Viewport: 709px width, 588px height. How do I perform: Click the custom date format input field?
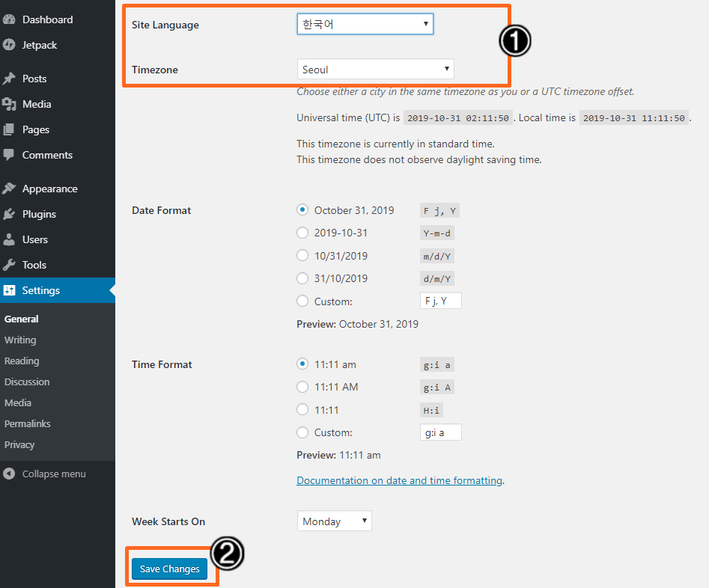click(x=440, y=301)
